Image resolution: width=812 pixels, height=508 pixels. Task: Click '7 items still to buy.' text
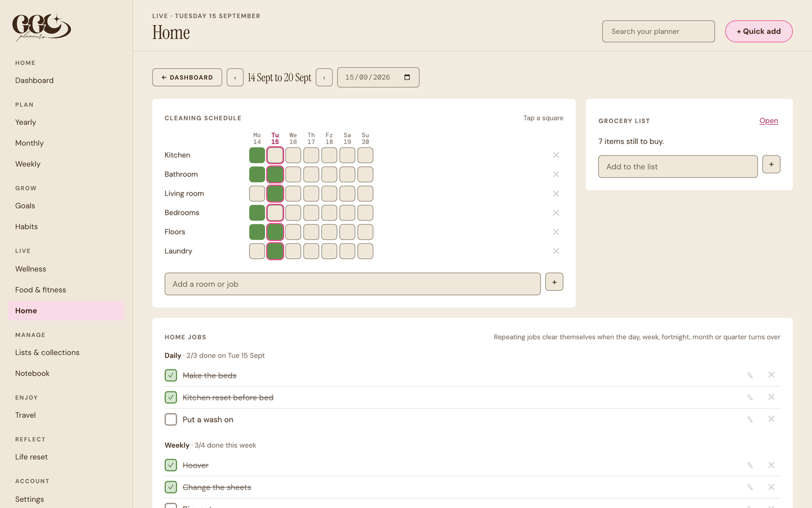point(631,141)
